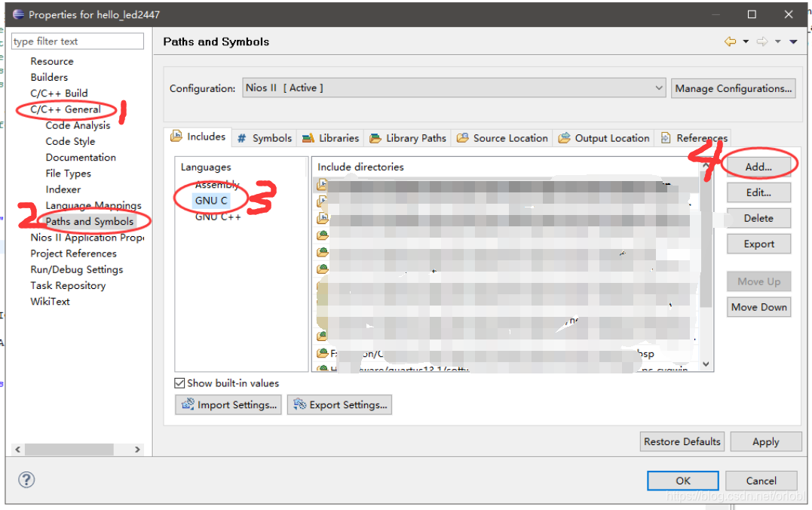
Task: Open the back history dropdown arrow
Action: [x=746, y=41]
